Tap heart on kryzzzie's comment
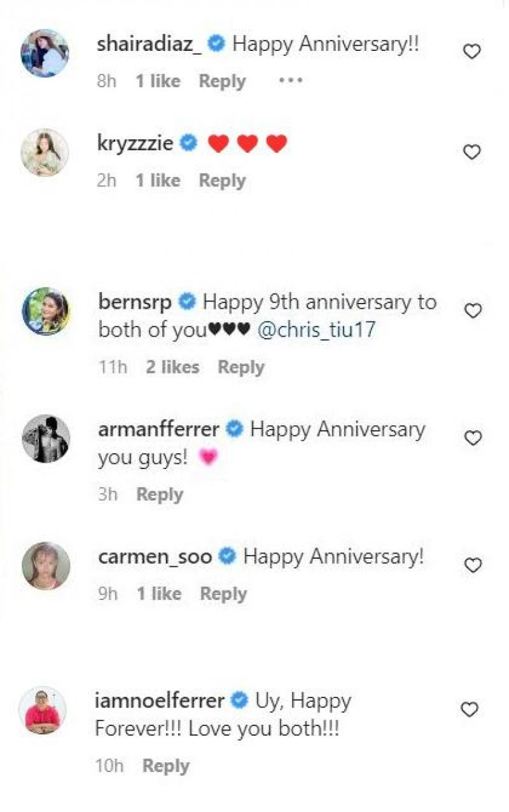509x812 pixels. (471, 152)
